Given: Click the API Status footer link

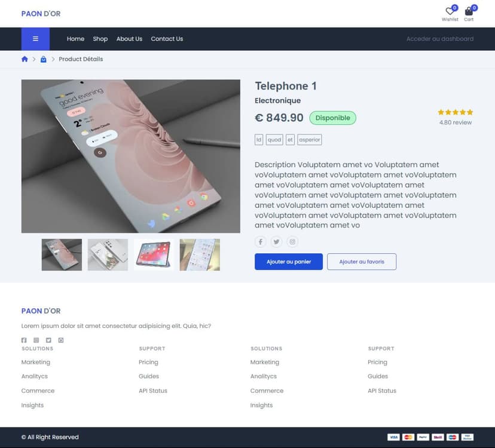Looking at the screenshot, I should pyautogui.click(x=153, y=391).
